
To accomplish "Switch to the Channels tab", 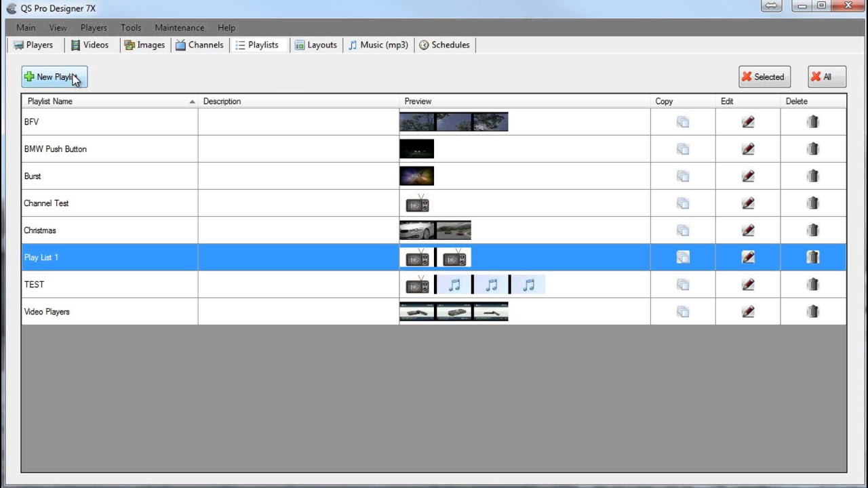I will pos(199,45).
